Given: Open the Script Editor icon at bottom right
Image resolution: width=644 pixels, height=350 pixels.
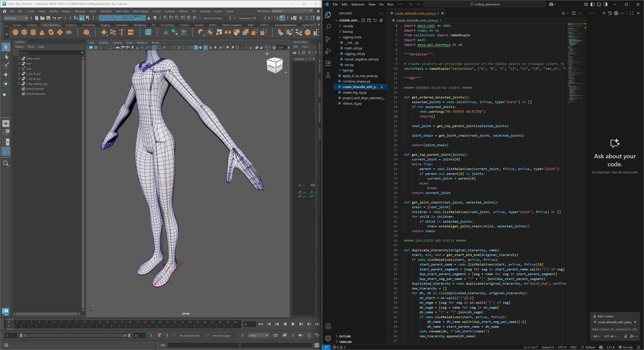Looking at the screenshot, I should point(317,345).
